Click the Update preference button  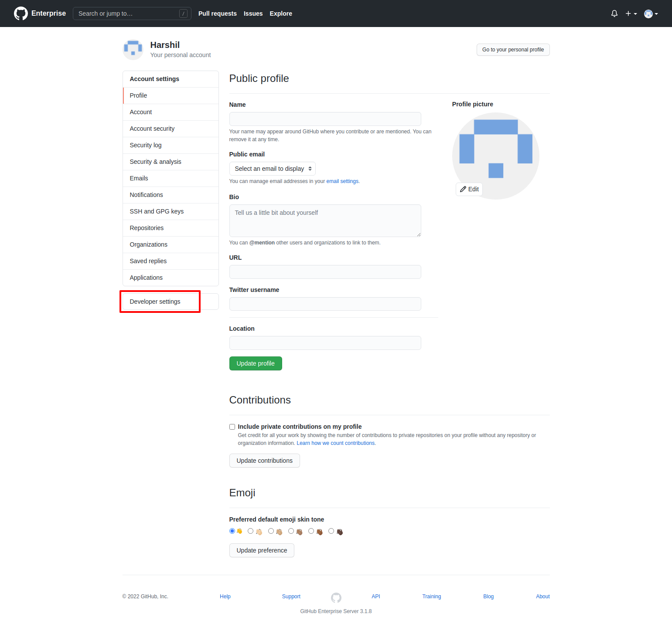[262, 550]
